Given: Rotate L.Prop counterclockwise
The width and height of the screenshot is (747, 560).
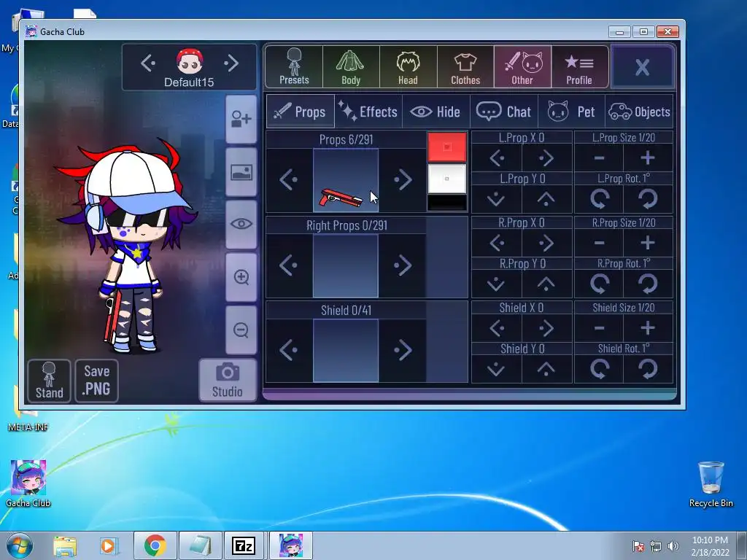Looking at the screenshot, I should [x=600, y=199].
